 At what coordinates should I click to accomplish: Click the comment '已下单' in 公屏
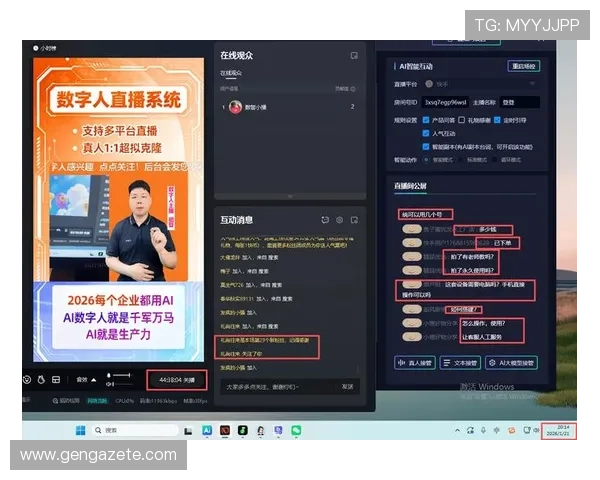[502, 243]
